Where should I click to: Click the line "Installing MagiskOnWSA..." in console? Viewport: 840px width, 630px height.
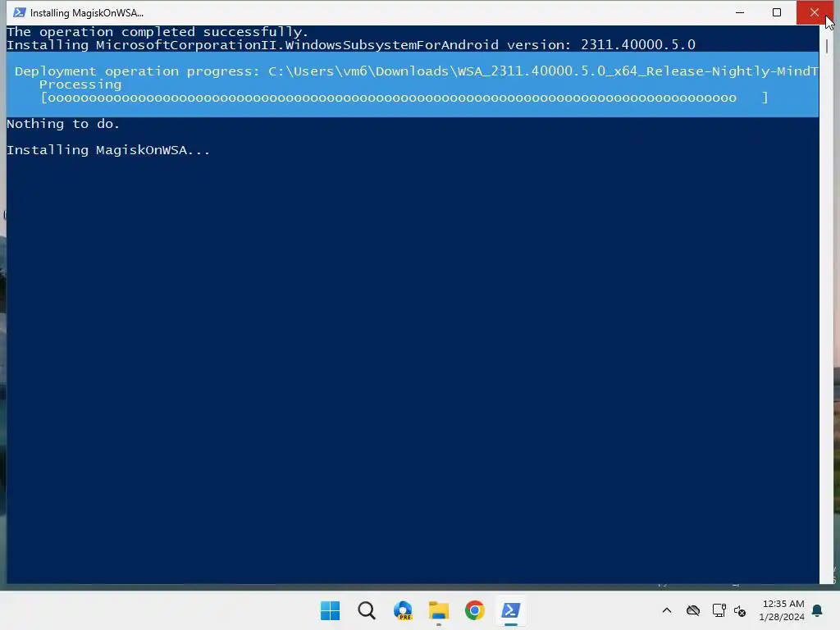pos(108,150)
